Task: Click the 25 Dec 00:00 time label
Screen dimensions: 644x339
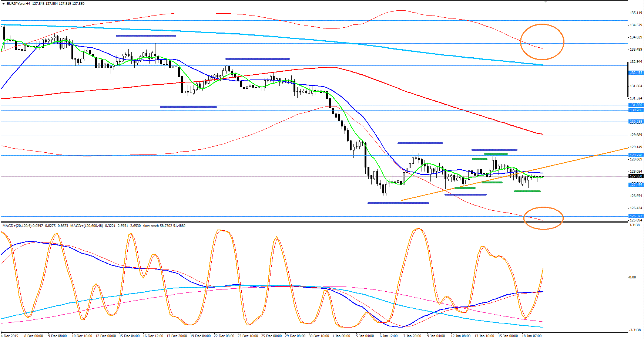Action: [x=271, y=336]
